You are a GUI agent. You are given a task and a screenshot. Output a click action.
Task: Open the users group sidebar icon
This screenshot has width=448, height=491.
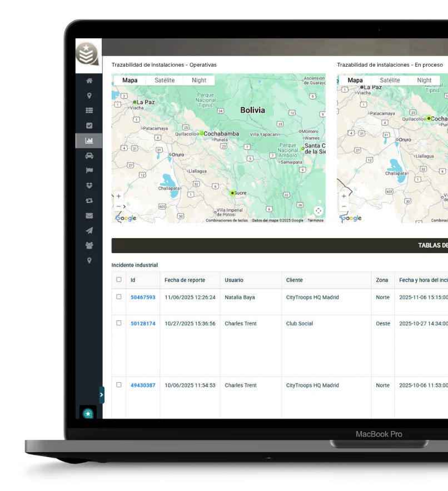89,245
